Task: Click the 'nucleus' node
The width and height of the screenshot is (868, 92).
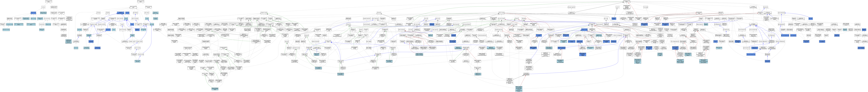Action: pos(114,30)
